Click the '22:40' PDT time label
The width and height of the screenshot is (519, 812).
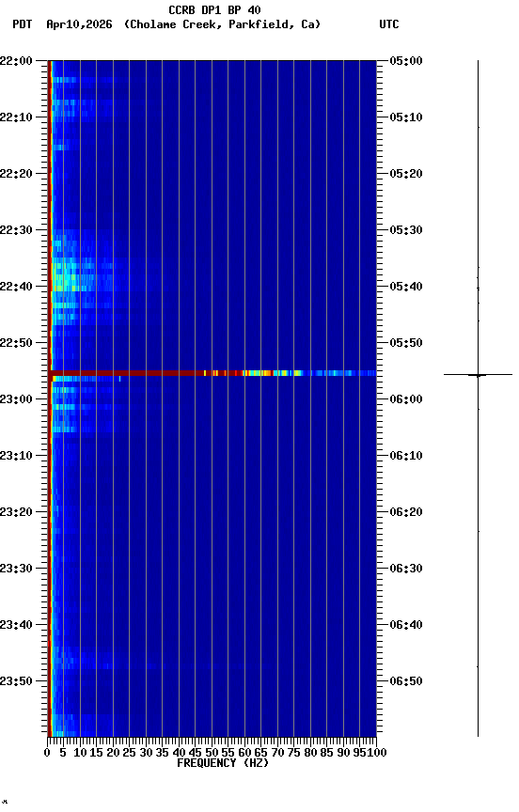(x=16, y=287)
